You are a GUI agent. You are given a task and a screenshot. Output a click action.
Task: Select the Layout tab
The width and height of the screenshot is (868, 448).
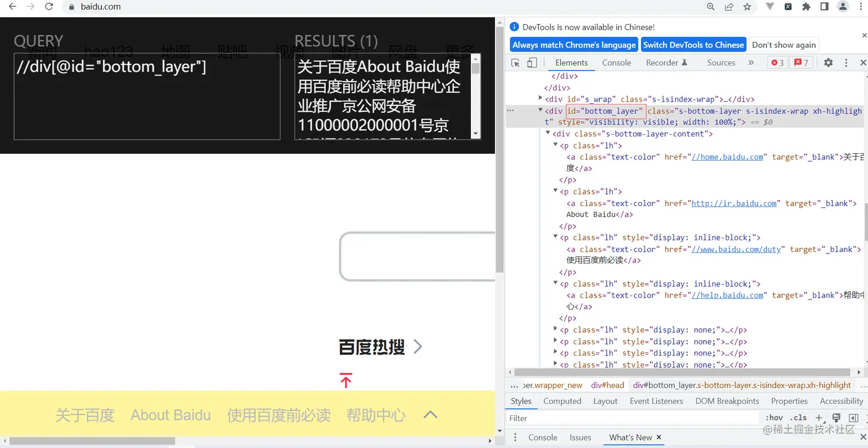click(605, 401)
